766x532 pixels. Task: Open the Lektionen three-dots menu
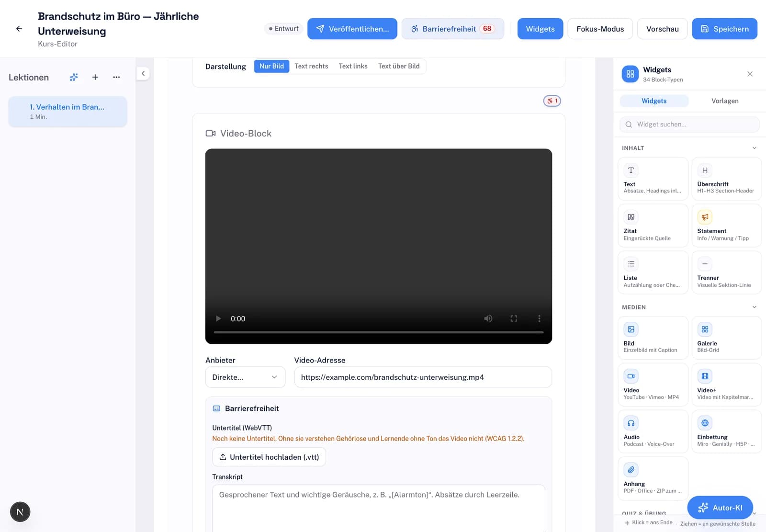116,77
